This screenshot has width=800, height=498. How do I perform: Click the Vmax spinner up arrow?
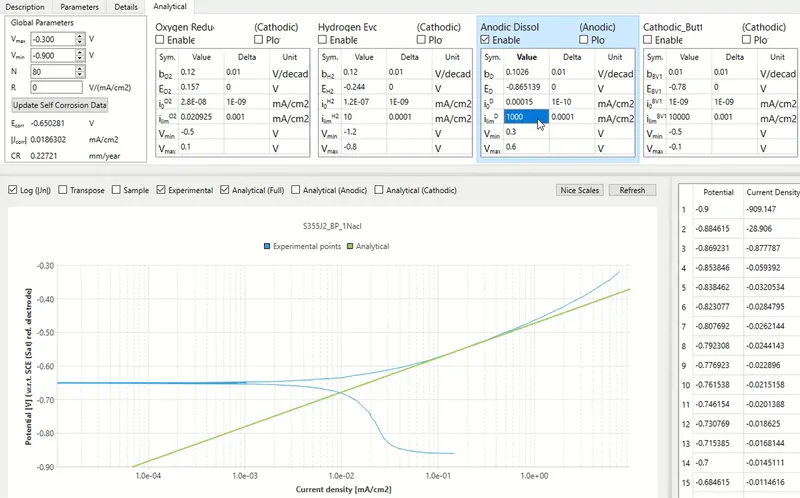[81, 35]
